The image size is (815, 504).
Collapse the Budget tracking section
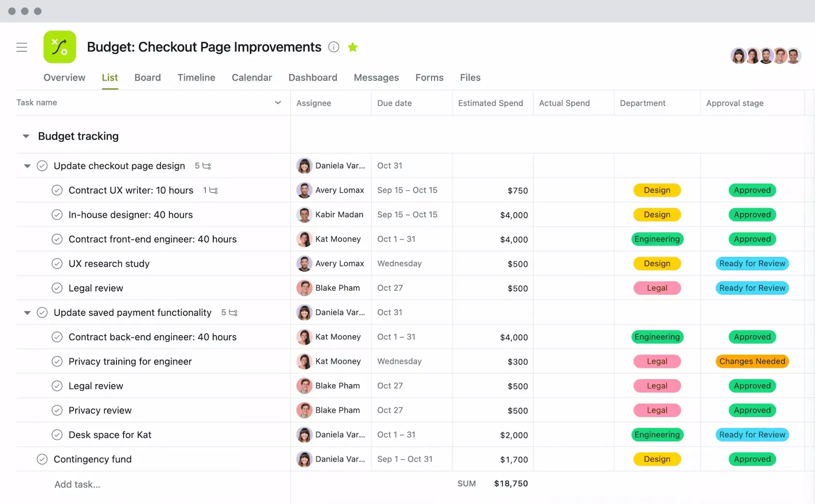point(26,136)
